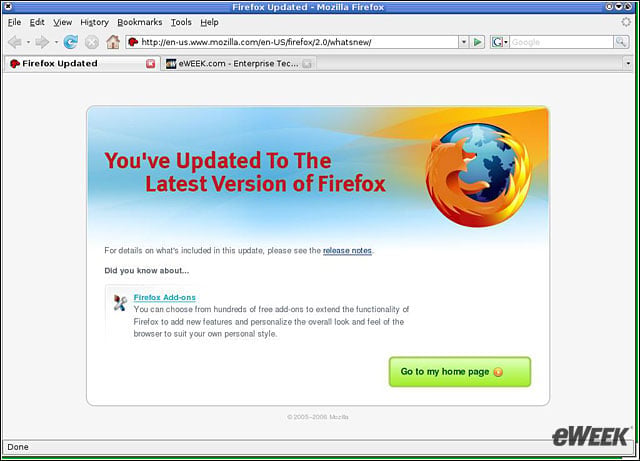
Task: Click the Back arrow navigation button
Action: pyautogui.click(x=15, y=42)
